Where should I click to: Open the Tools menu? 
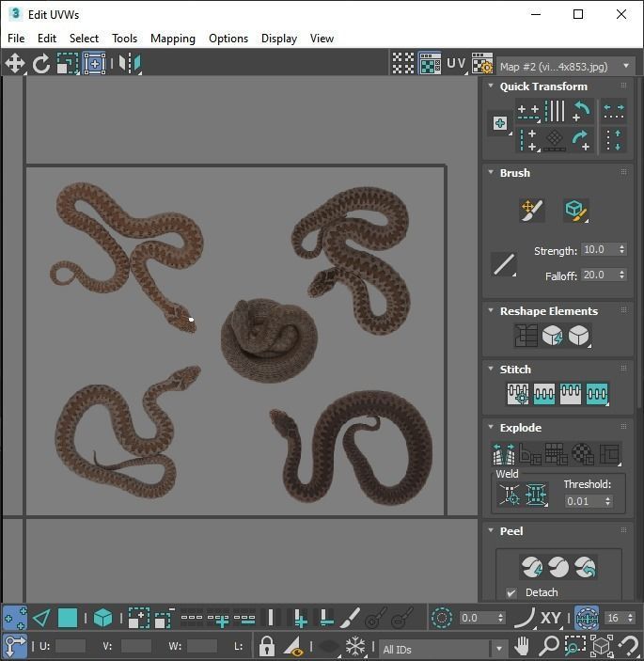(x=124, y=39)
